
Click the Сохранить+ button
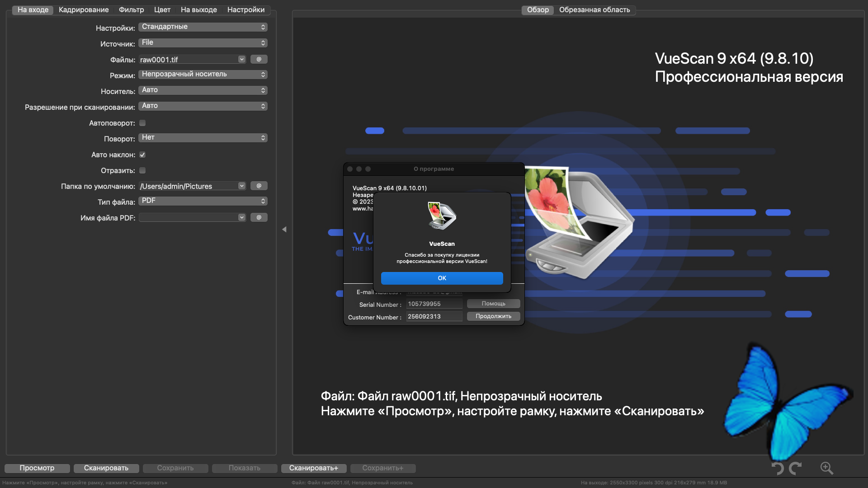point(383,469)
